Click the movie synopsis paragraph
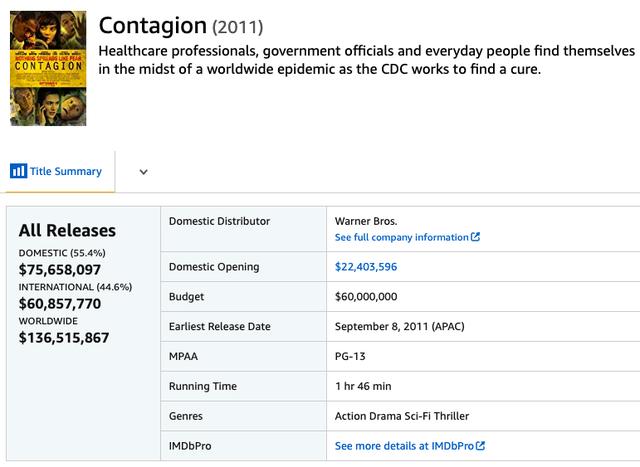The width and height of the screenshot is (640, 467). (x=367, y=60)
